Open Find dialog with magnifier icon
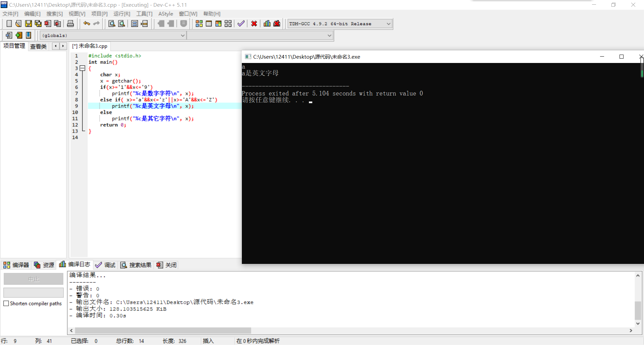 pos(112,23)
